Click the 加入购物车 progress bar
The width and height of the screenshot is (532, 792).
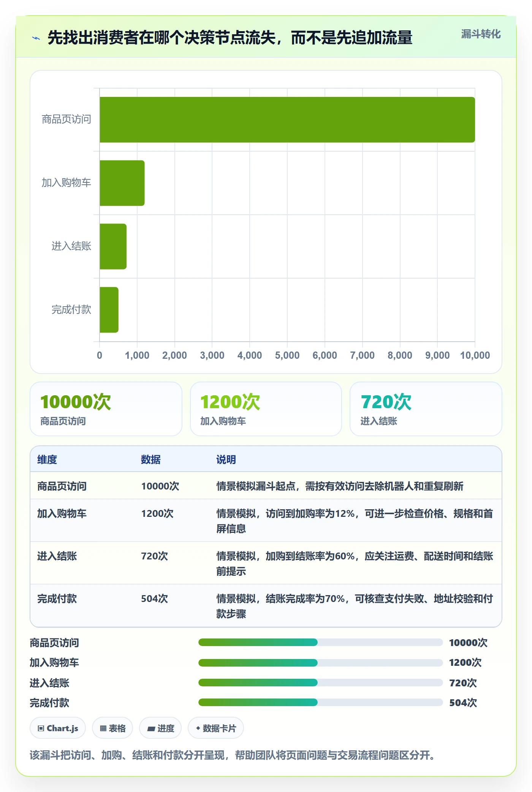(320, 663)
